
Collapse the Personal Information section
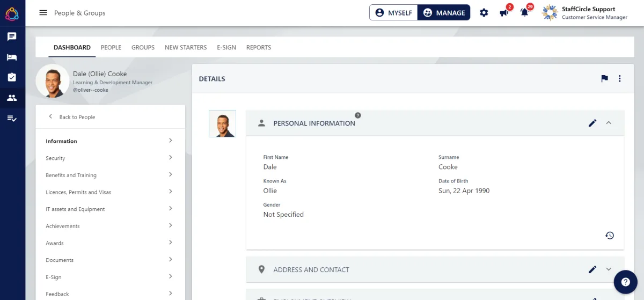click(x=609, y=123)
